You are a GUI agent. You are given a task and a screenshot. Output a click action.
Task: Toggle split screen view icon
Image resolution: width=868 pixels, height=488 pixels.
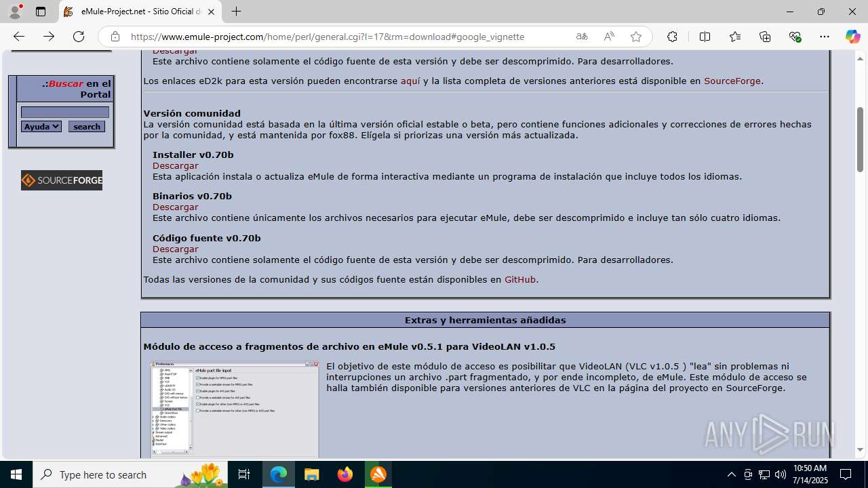[x=705, y=37]
